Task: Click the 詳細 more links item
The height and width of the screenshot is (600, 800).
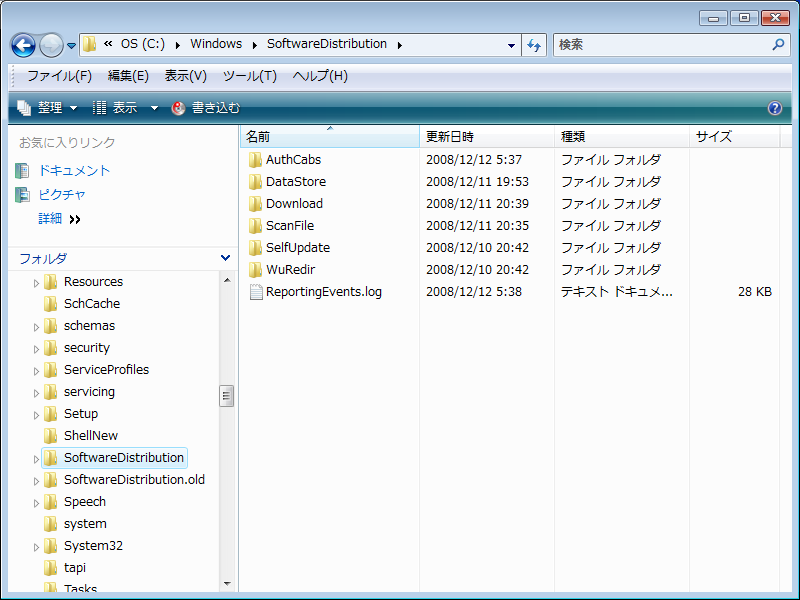Action: tap(60, 219)
